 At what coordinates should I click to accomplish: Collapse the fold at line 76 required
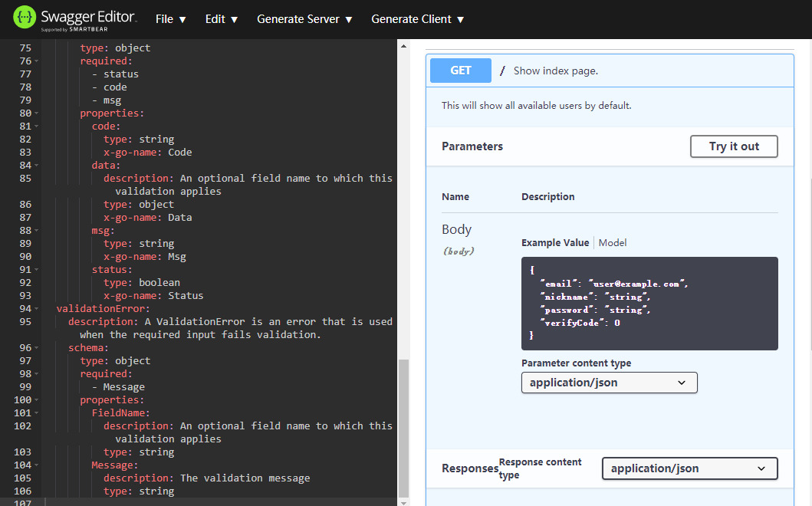click(x=37, y=61)
